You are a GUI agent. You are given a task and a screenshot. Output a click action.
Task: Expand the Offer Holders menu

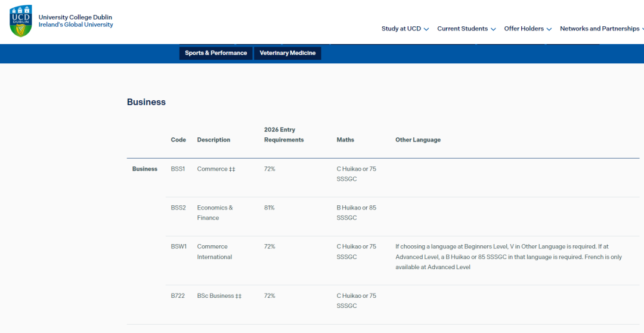coord(528,29)
